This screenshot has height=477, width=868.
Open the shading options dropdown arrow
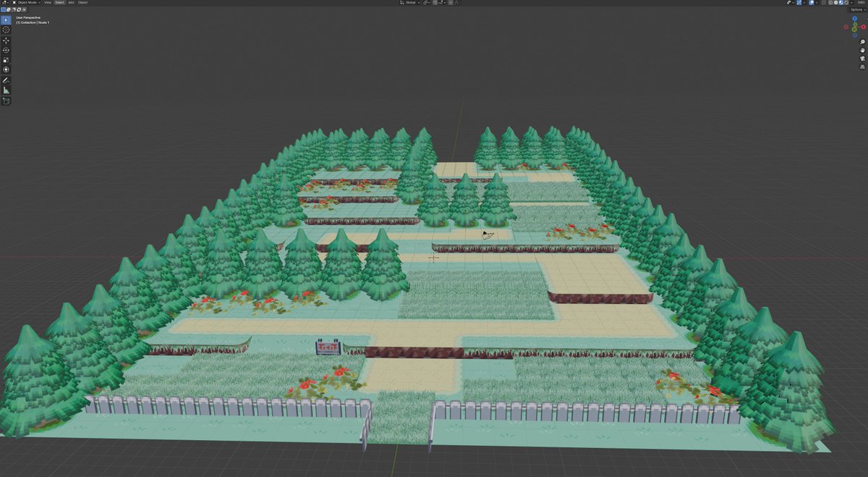(x=851, y=3)
